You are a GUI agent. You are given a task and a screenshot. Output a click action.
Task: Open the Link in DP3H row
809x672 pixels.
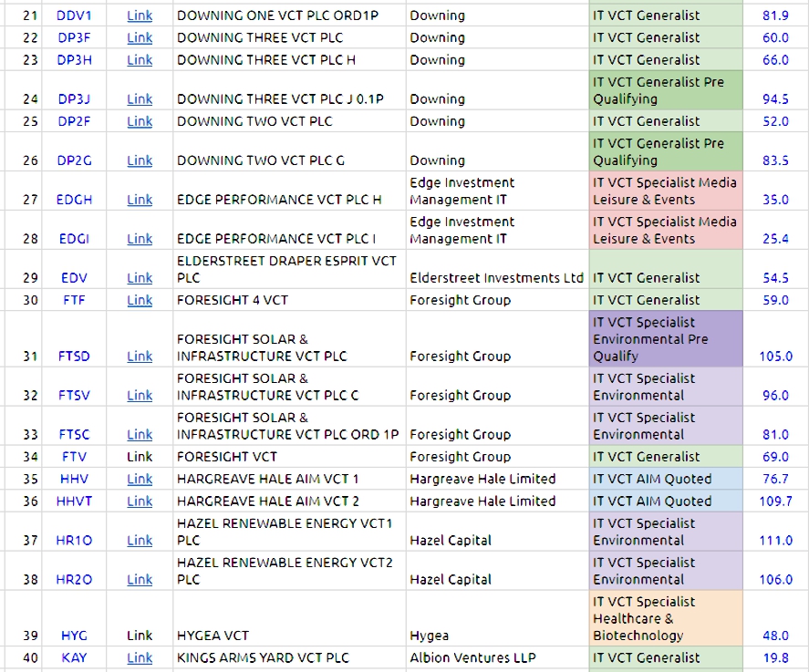coord(140,60)
